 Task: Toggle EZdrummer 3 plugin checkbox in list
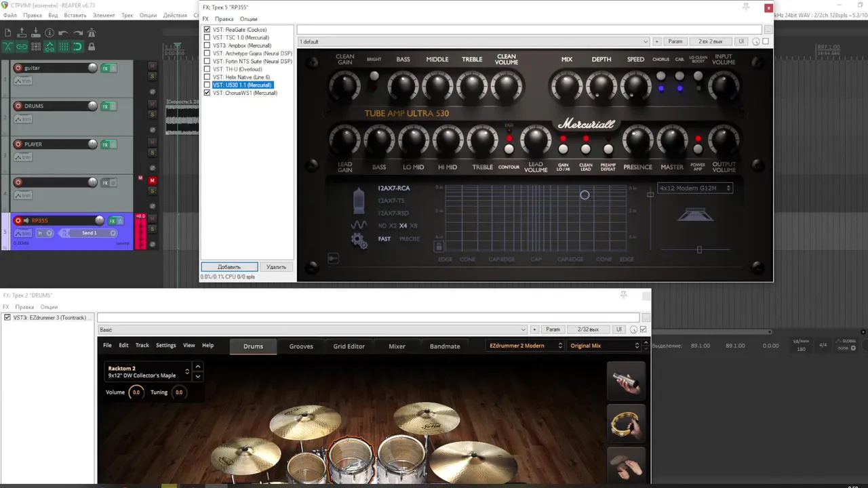pos(7,317)
